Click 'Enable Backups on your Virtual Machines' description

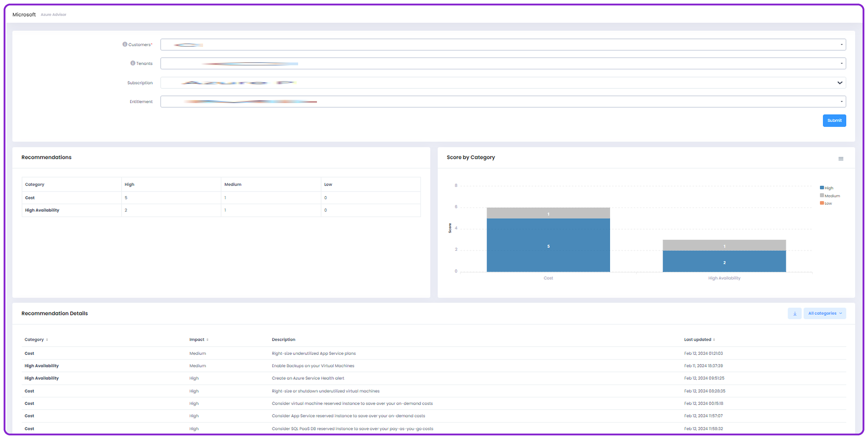tap(313, 366)
